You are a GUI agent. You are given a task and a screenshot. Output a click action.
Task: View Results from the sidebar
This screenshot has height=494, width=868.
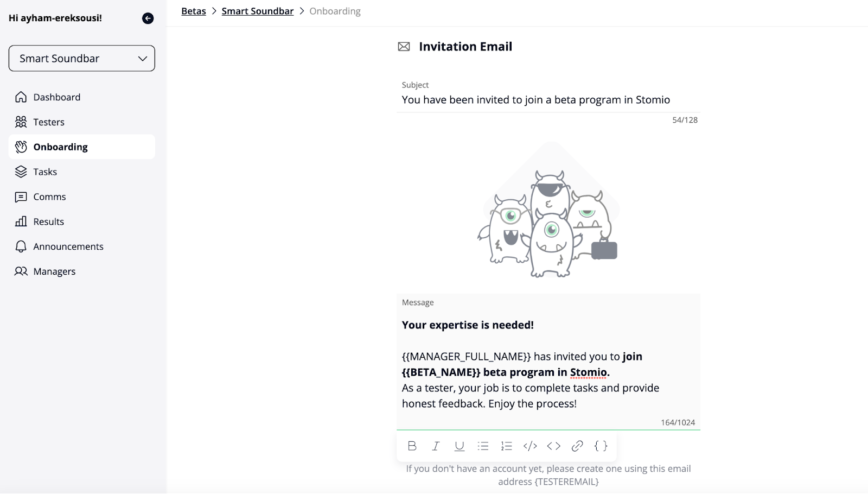(x=48, y=221)
